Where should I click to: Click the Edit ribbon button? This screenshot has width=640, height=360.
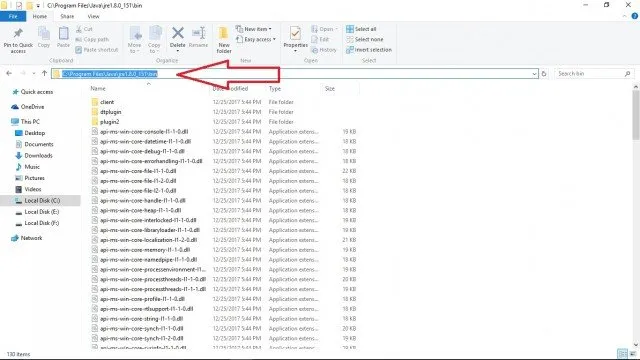click(320, 39)
